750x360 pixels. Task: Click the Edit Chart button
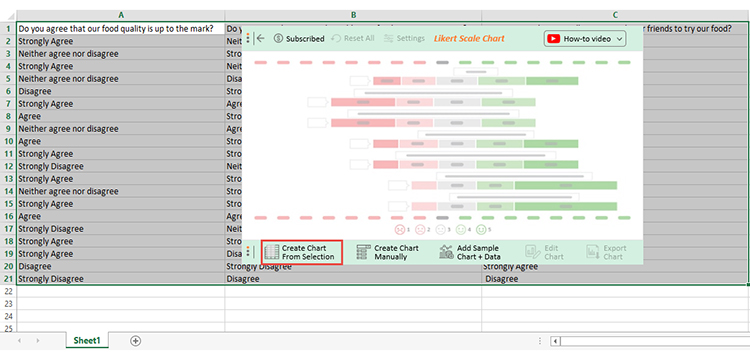click(x=544, y=252)
